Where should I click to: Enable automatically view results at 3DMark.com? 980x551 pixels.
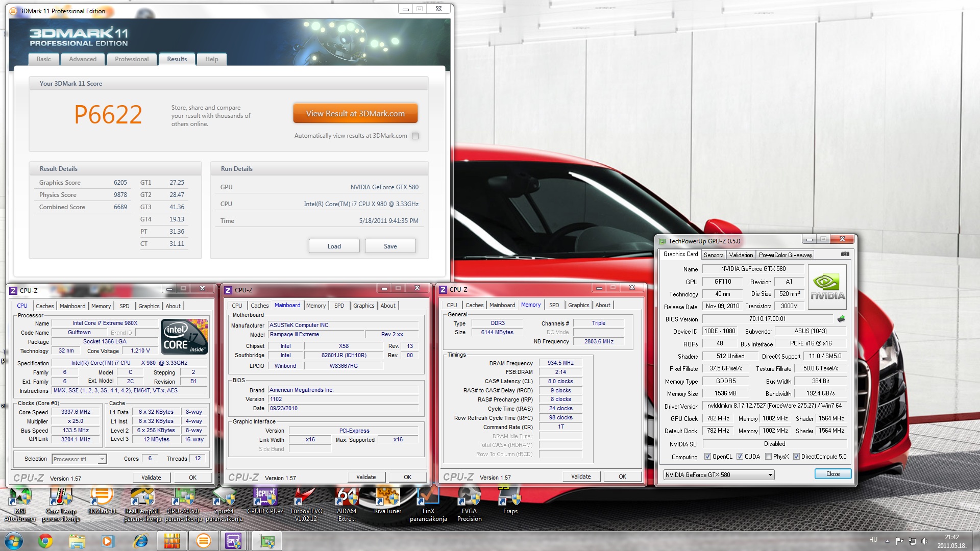coord(415,136)
